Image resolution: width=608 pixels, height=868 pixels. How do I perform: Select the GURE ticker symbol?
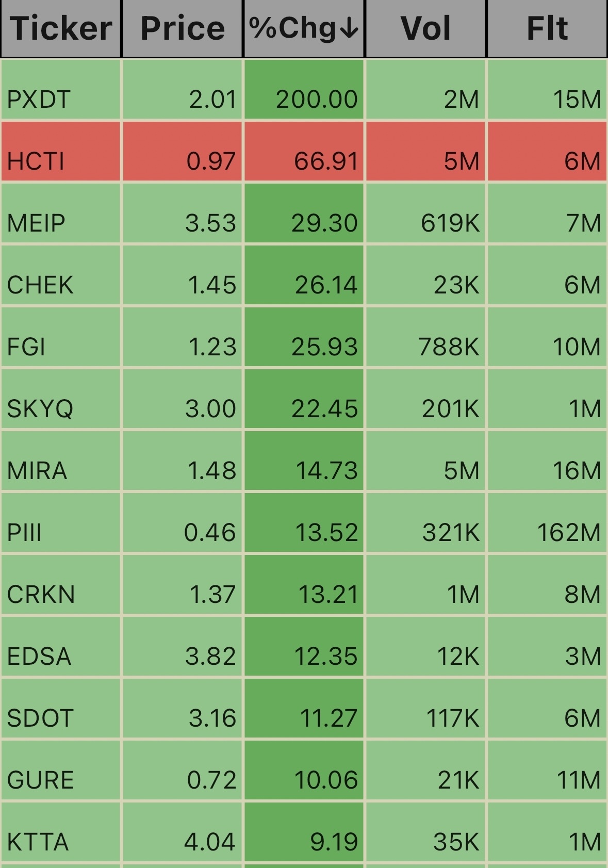tap(41, 780)
